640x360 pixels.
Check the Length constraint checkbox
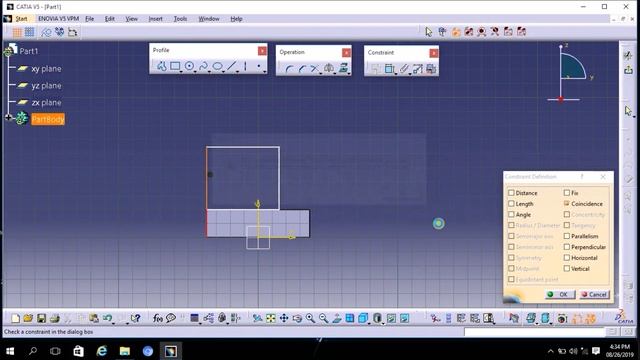[511, 203]
